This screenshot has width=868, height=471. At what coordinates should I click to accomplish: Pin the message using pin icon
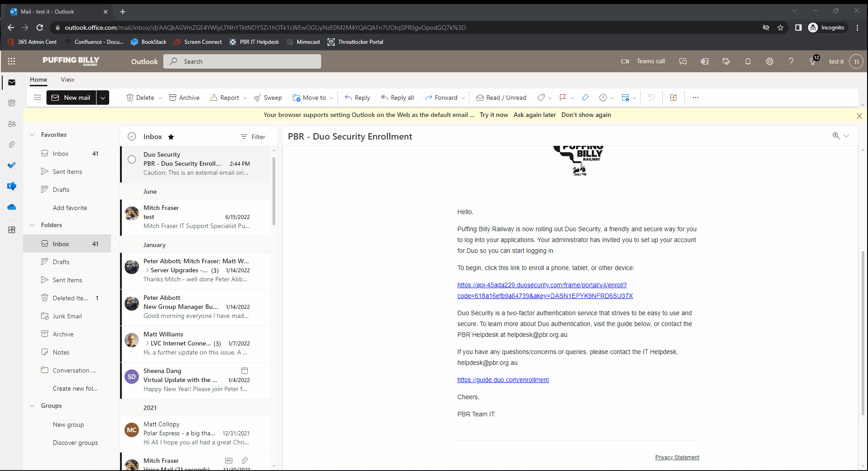(x=585, y=98)
